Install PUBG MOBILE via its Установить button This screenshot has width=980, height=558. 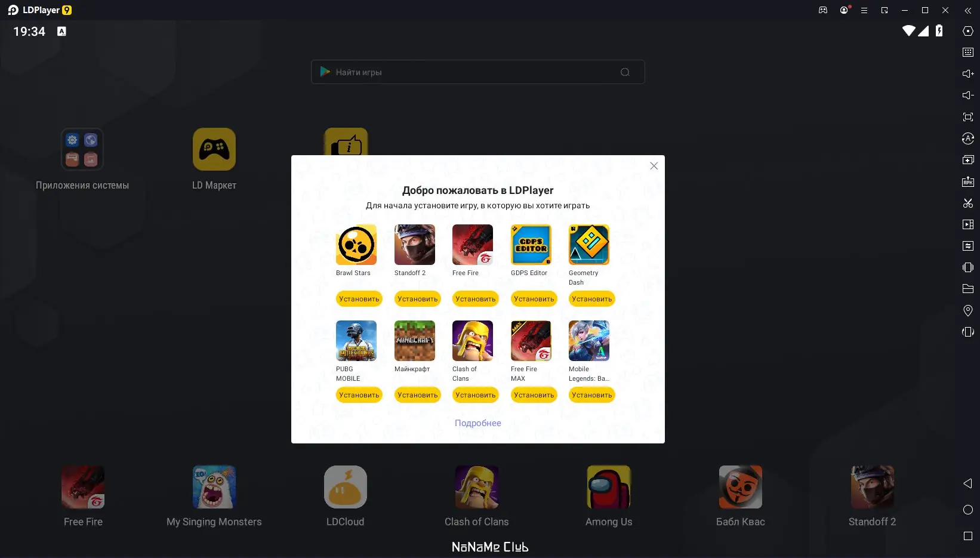359,395
